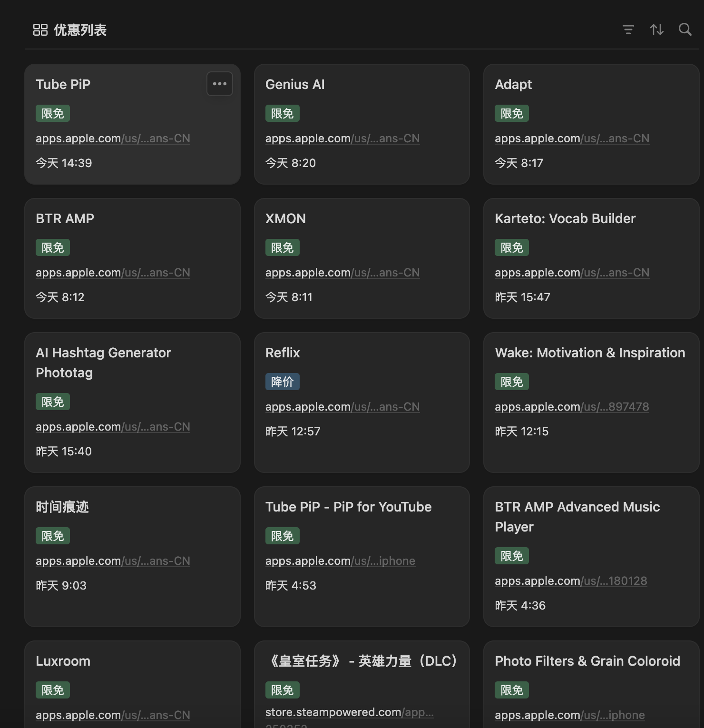Click the 时间痕迹 card title
Image resolution: width=704 pixels, height=728 pixels.
tap(62, 507)
